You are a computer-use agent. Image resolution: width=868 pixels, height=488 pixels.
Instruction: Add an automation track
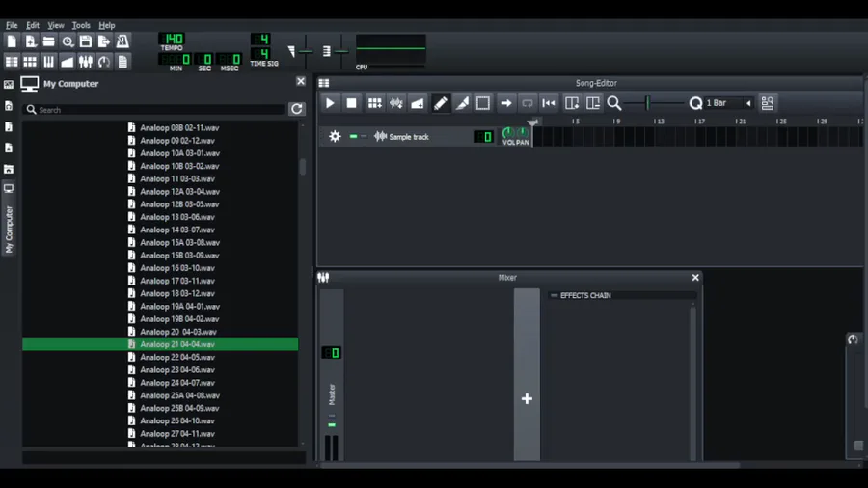tap(418, 103)
